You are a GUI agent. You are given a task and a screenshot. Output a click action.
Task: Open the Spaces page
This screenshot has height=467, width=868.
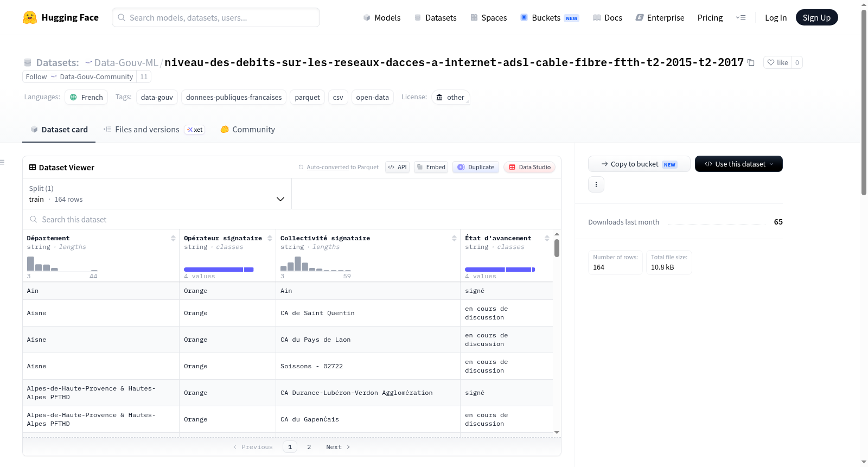[x=489, y=17]
